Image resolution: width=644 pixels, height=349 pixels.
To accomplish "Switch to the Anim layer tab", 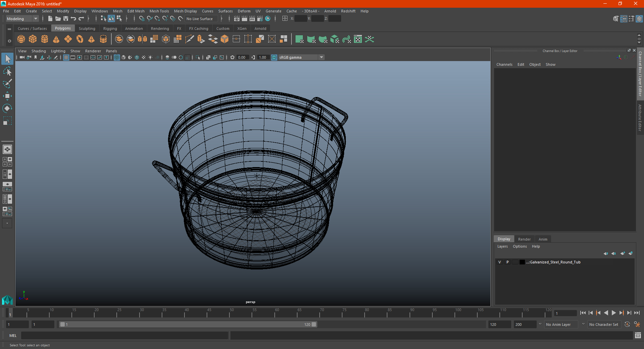I will click(x=543, y=239).
